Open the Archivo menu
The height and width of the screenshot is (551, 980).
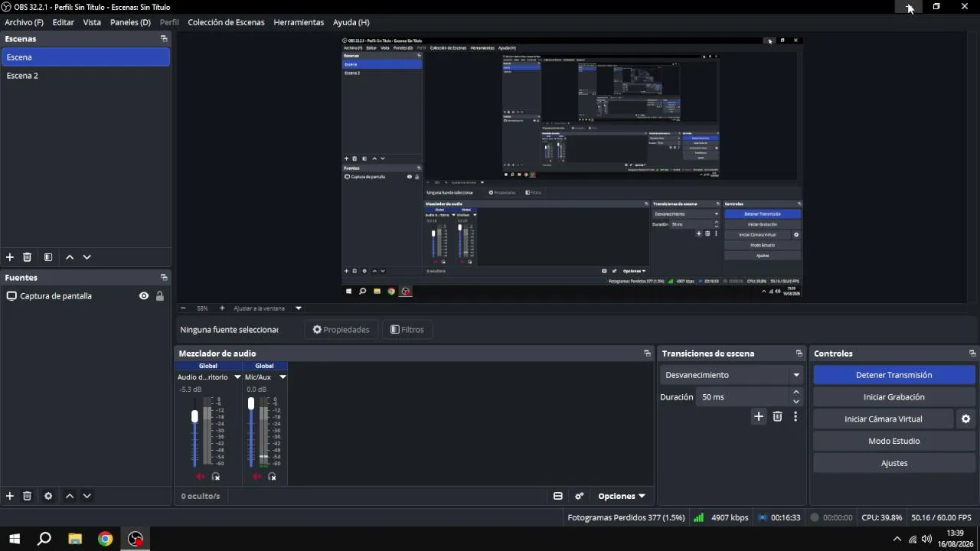24,22
